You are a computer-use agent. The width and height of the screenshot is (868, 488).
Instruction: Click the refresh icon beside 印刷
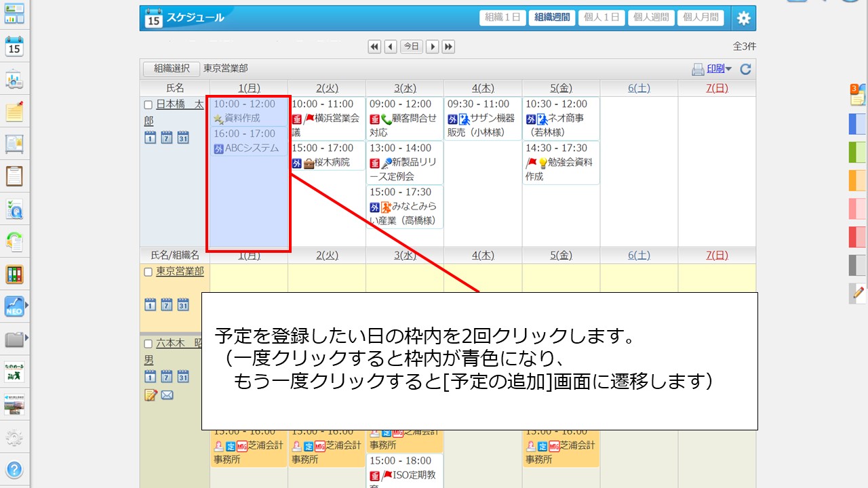[745, 69]
